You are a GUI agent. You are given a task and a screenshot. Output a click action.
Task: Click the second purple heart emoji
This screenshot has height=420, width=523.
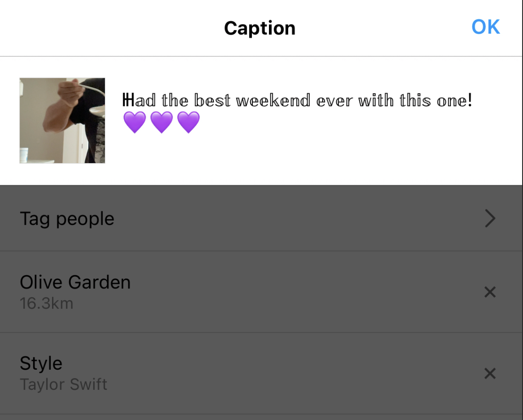(161, 122)
